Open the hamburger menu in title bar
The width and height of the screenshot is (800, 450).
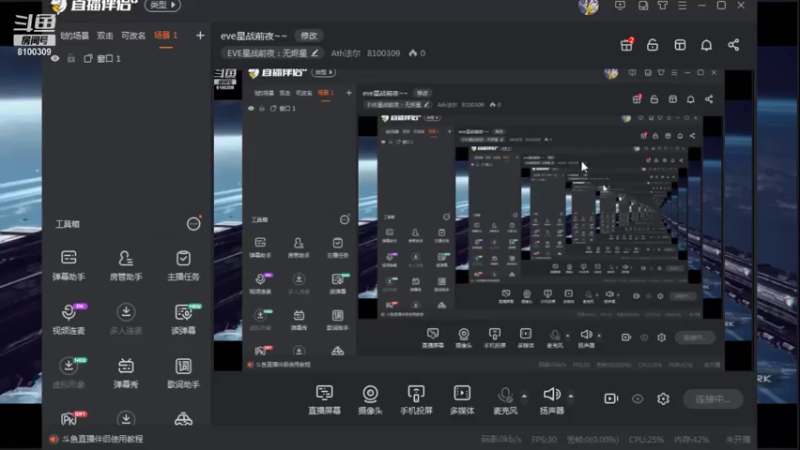(682, 6)
